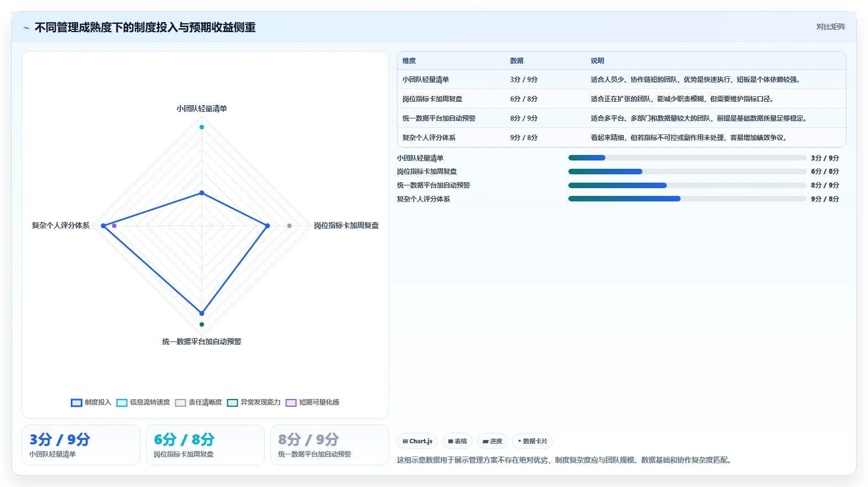The width and height of the screenshot is (868, 487).
Task: Toggle the 短期可量化感 legend swatch
Action: 291,403
